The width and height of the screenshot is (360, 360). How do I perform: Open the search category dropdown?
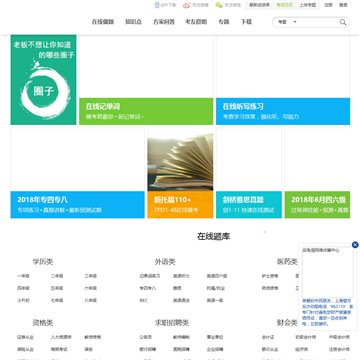[x=287, y=22]
